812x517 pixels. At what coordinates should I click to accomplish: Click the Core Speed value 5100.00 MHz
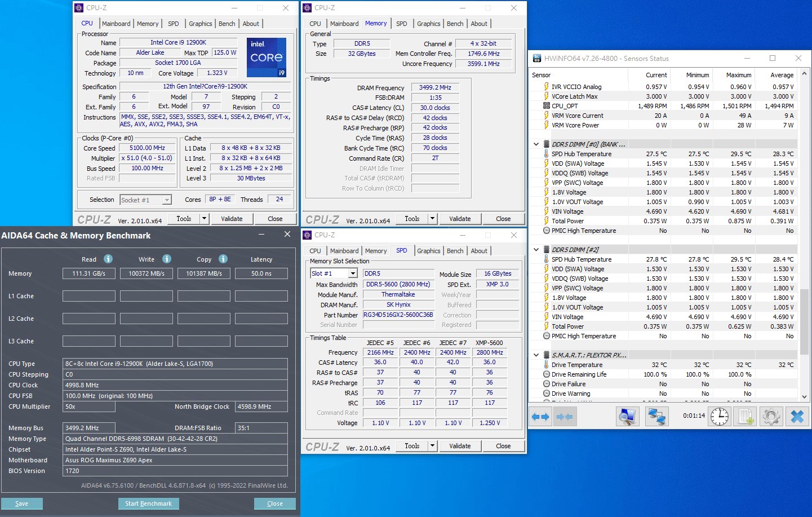[147, 148]
